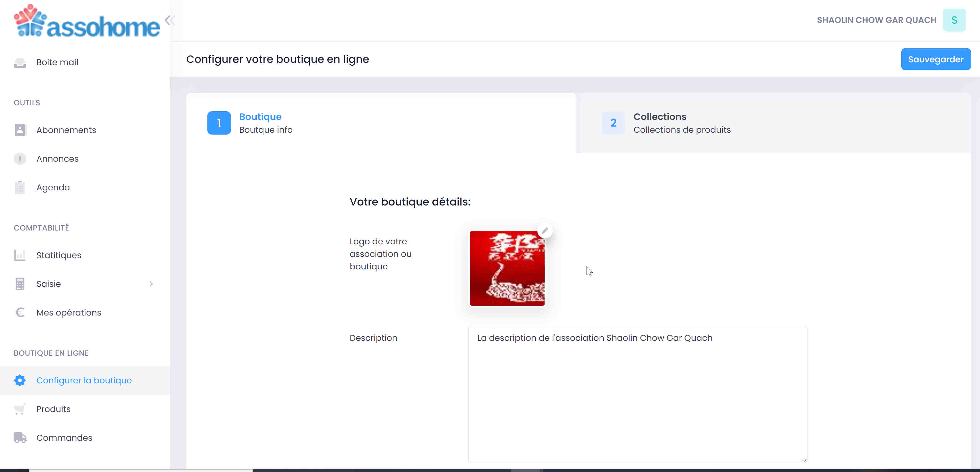This screenshot has width=980, height=472.
Task: Open the Commandes menu link
Action: tap(64, 438)
